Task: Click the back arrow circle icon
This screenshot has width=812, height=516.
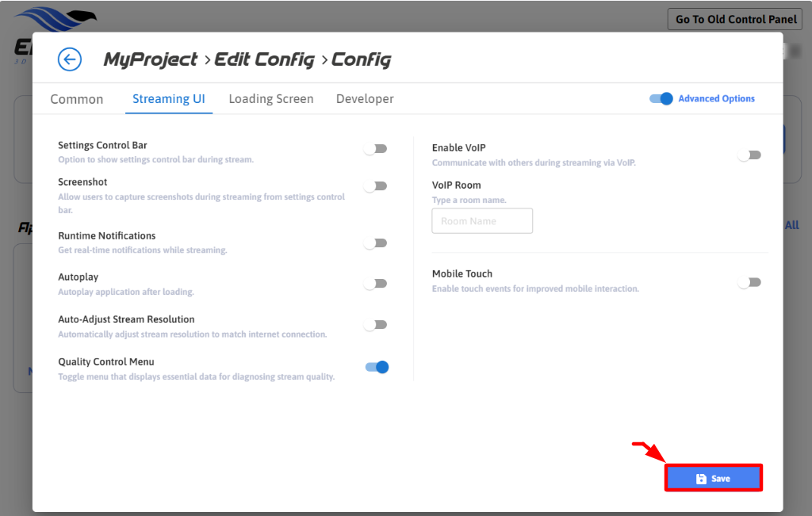Action: coord(70,59)
